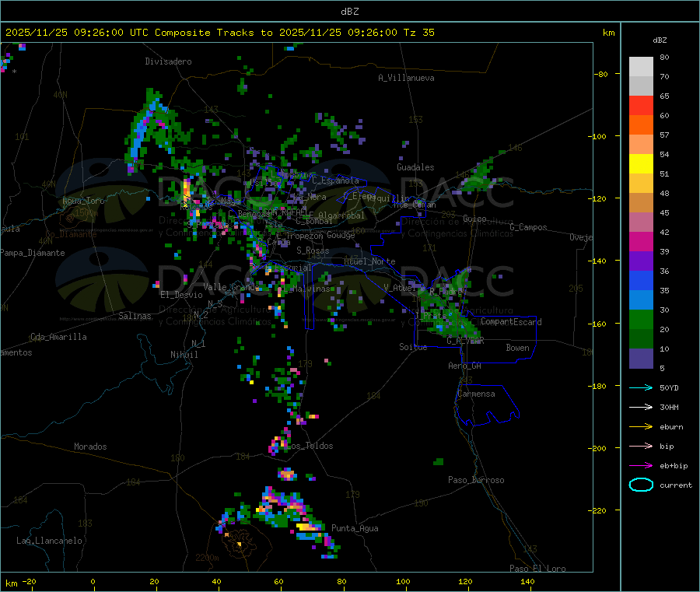Click the Divisadero place label
This screenshot has height=592, width=700.
(168, 61)
